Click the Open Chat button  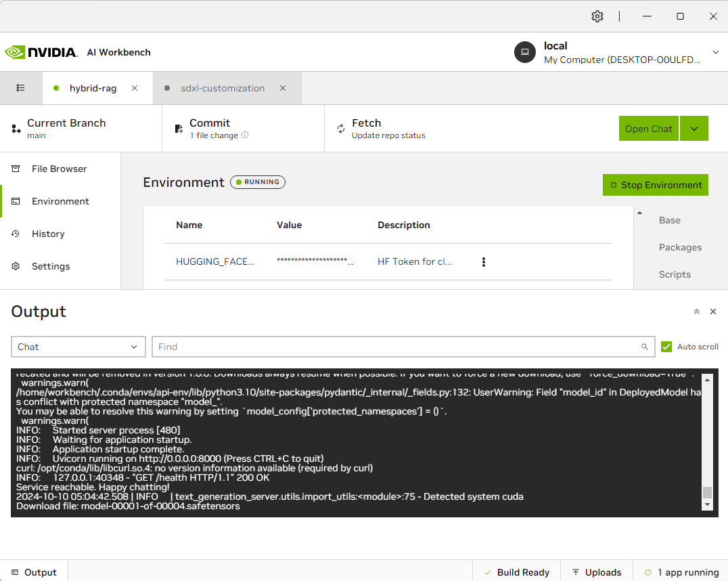click(648, 129)
